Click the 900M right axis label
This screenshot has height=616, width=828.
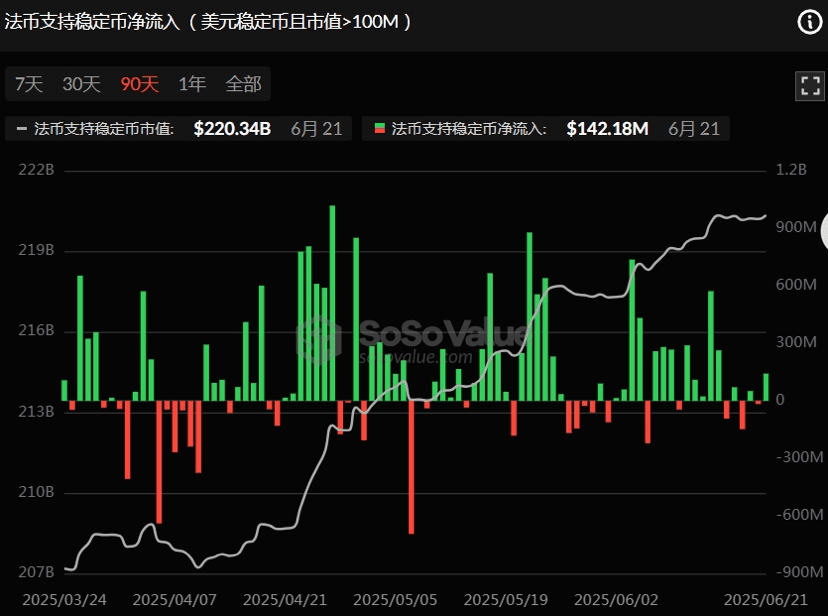[x=796, y=227]
